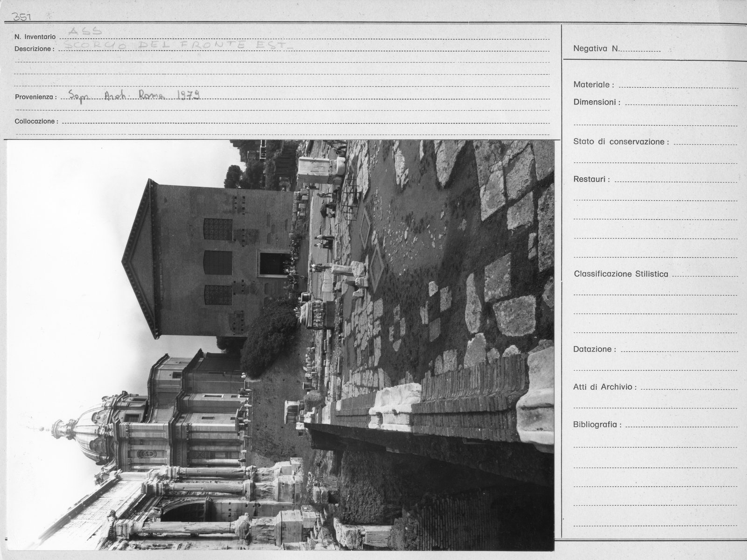Click the 'Bibliografia :' label
Screen dimensions: 747x560
coord(598,425)
